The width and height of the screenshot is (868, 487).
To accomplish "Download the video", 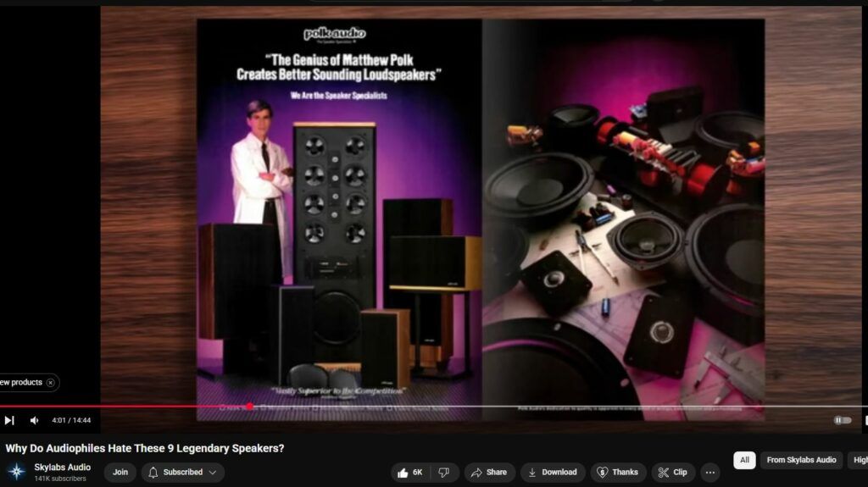I will (552, 473).
